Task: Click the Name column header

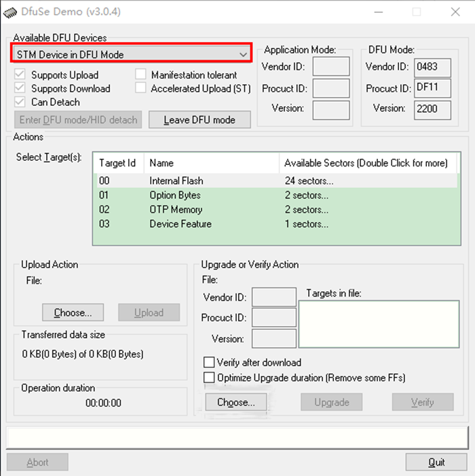Action: click(x=212, y=163)
